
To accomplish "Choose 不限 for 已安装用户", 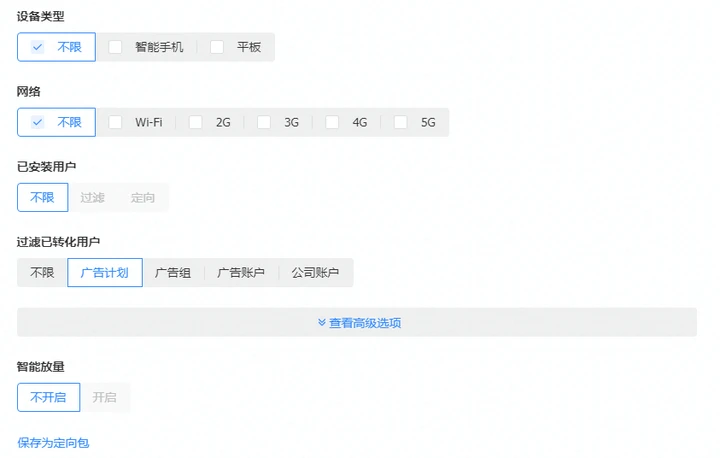I will pyautogui.click(x=42, y=197).
